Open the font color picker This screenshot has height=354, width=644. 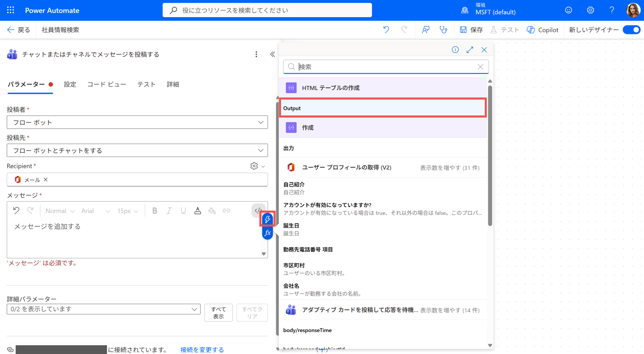pos(198,211)
